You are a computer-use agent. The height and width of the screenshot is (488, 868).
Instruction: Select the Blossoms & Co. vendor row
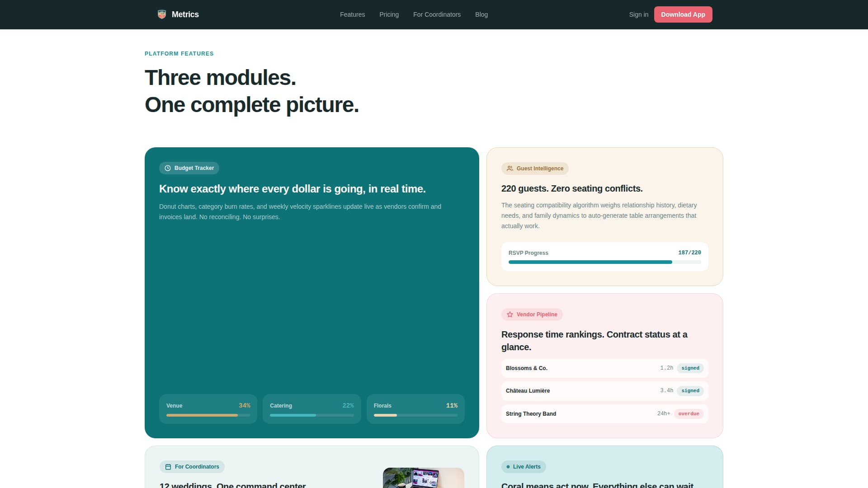[604, 368]
